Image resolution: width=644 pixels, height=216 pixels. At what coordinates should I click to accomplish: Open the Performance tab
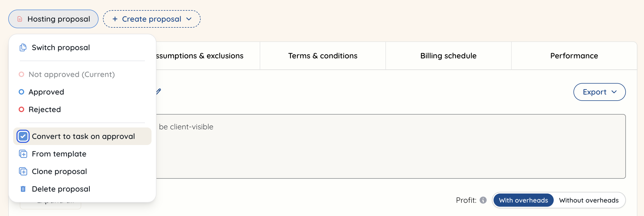[574, 56]
